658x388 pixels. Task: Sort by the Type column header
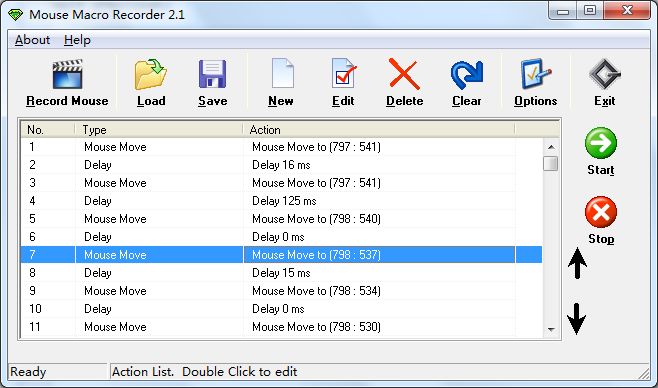click(159, 130)
